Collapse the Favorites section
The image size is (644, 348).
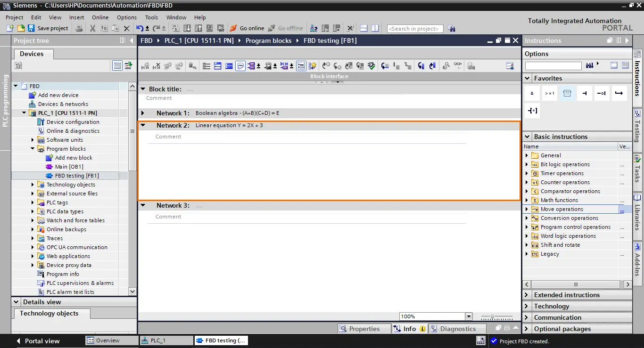(x=528, y=78)
